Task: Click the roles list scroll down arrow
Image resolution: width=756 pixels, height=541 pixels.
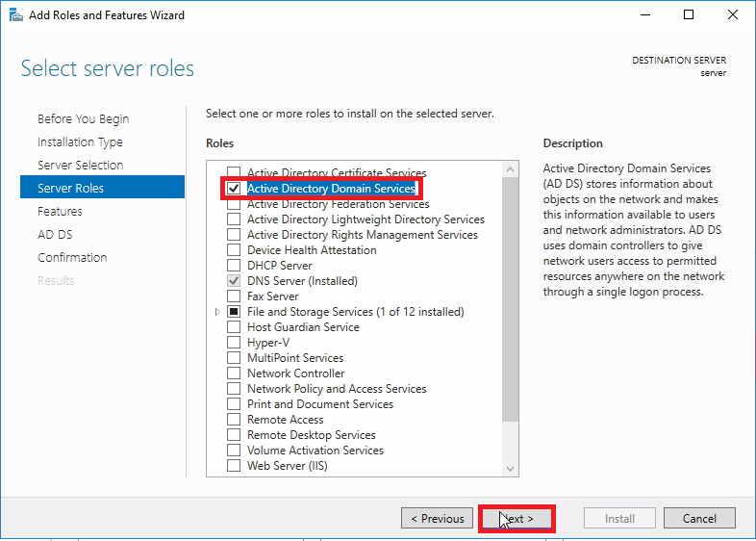Action: tap(510, 469)
